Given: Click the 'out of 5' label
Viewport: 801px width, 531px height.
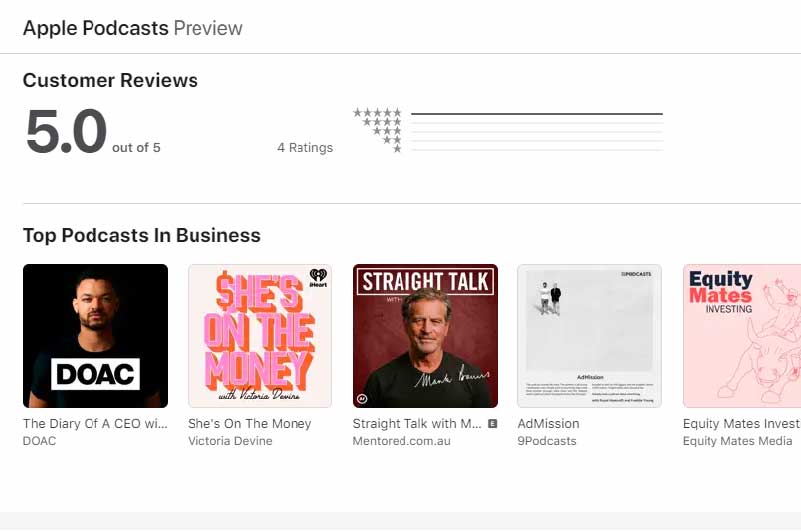Looking at the screenshot, I should click(136, 148).
